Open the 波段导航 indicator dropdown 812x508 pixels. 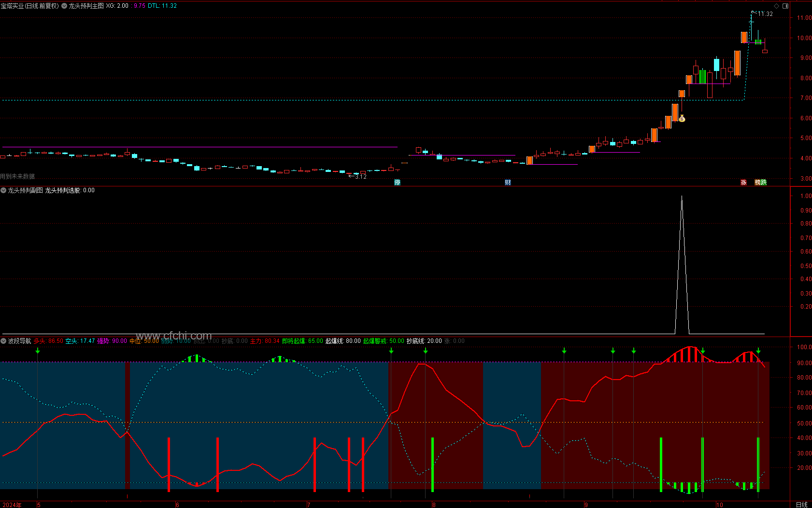(3, 341)
